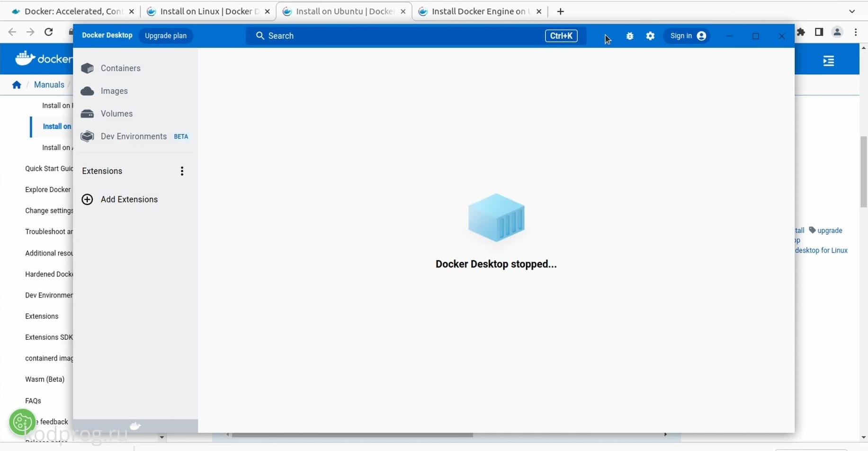Open the Manuals breadcrumb link
The width and height of the screenshot is (868, 451).
pos(49,85)
